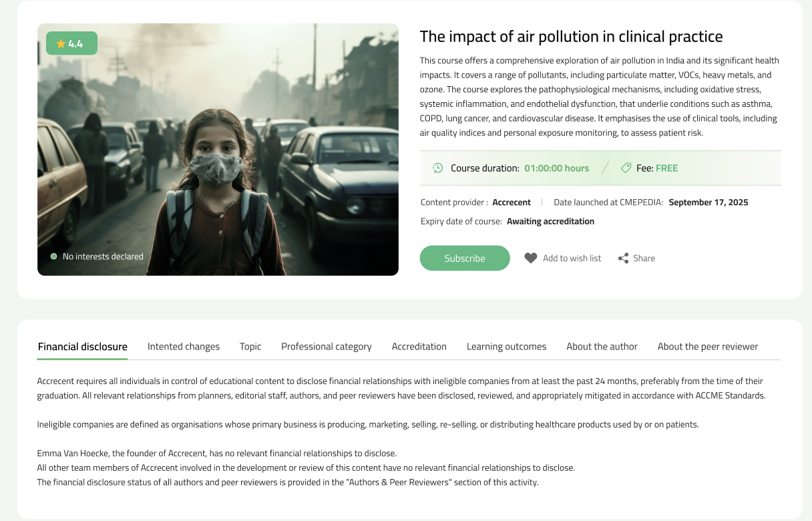
Task: Open the Learning outcomes tab
Action: coord(506,347)
